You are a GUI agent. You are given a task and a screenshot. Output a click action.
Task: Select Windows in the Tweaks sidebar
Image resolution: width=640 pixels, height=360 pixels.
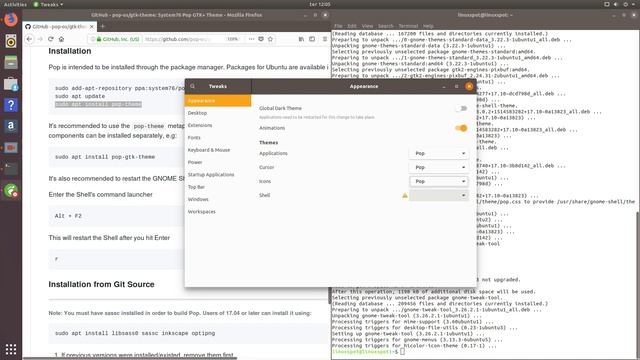point(218,200)
